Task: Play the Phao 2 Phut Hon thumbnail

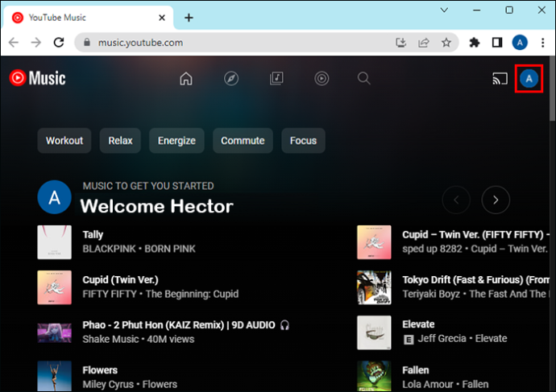Action: coord(55,332)
